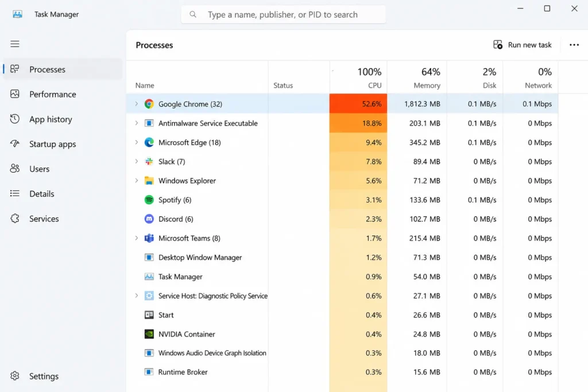Open the Startup apps page
Image resolution: width=588 pixels, height=392 pixels.
pyautogui.click(x=63, y=144)
